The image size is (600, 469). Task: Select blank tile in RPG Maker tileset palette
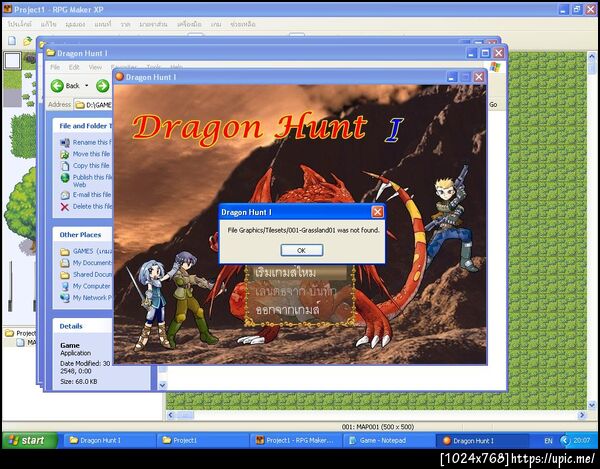tap(12, 60)
